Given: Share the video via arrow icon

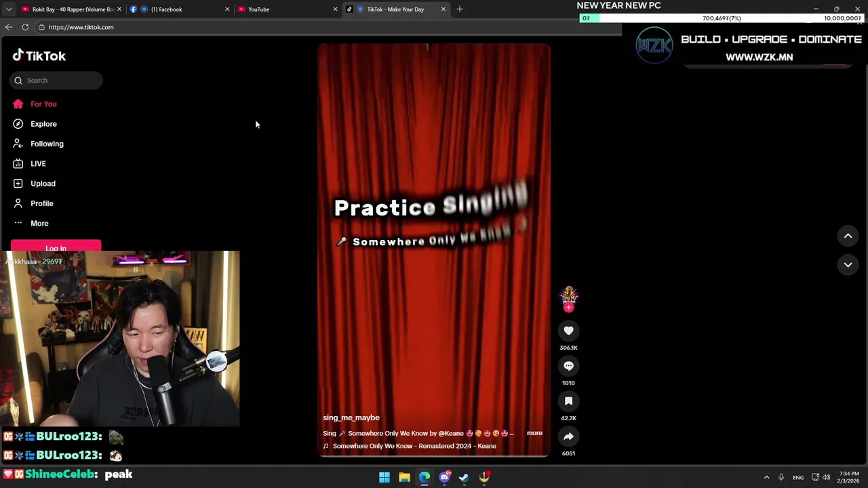Looking at the screenshot, I should point(568,436).
